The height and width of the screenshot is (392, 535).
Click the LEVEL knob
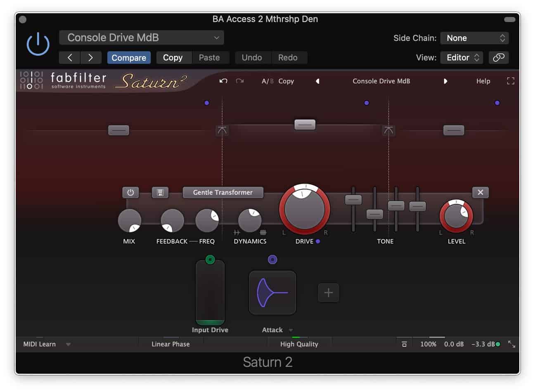pyautogui.click(x=456, y=216)
